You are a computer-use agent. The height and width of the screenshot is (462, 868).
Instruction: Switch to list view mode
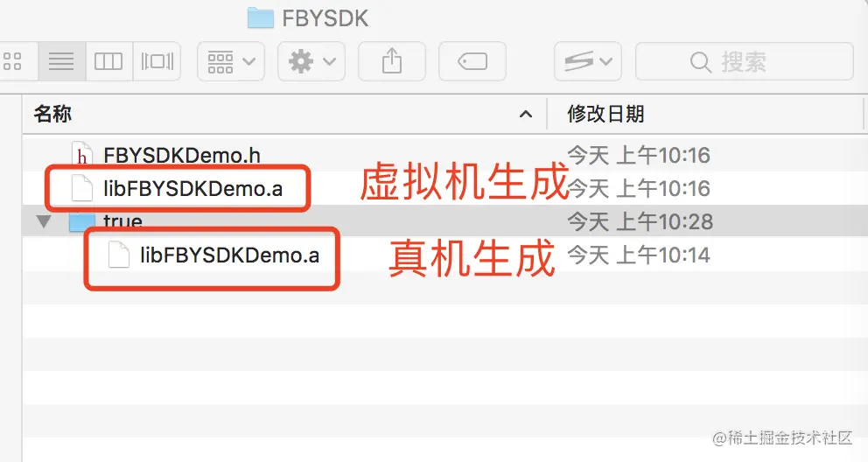point(61,61)
